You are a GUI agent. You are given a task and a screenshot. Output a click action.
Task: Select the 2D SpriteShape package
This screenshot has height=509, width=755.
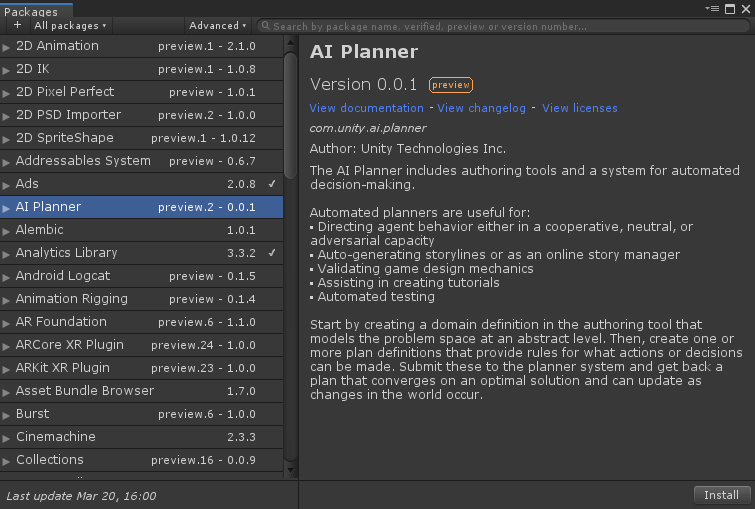[x=142, y=138]
